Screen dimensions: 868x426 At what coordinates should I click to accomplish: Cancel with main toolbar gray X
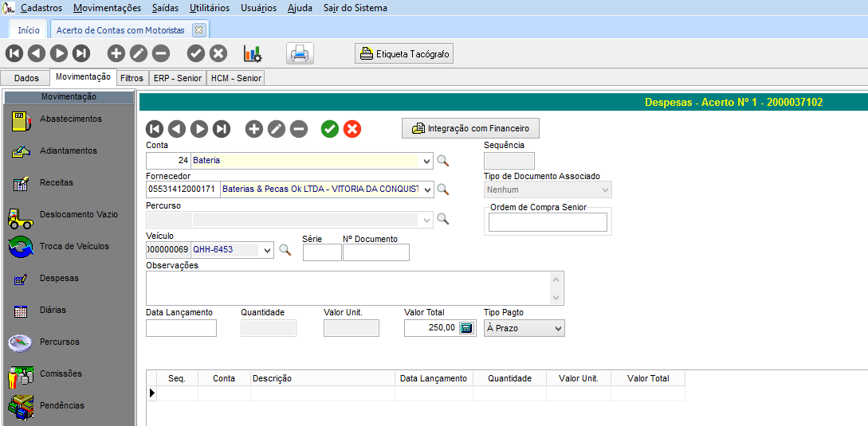218,53
